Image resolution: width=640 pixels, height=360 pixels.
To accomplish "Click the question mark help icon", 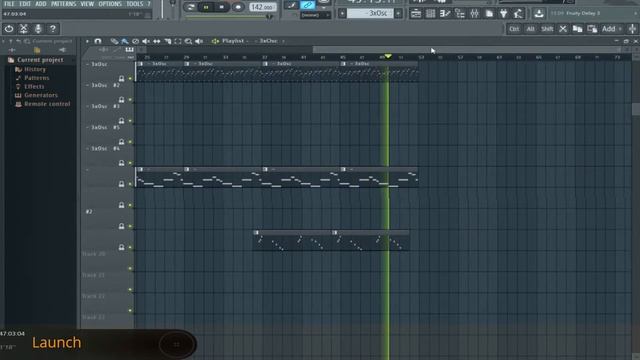I will 53,29.
